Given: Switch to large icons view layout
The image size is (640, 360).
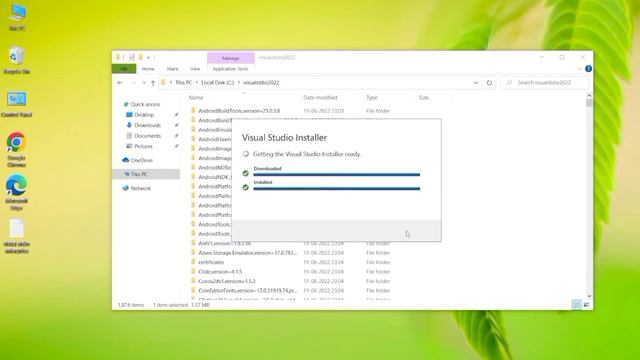Looking at the screenshot, I should pos(587,304).
